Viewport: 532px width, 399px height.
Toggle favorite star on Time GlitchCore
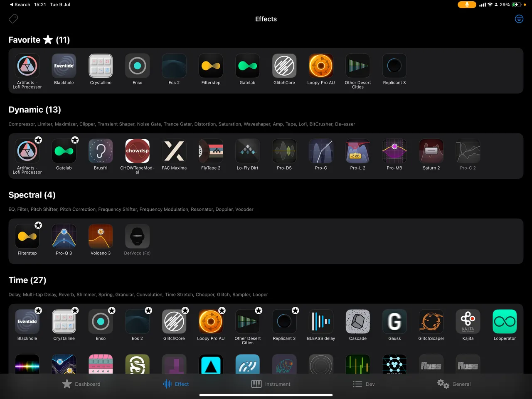pyautogui.click(x=185, y=310)
